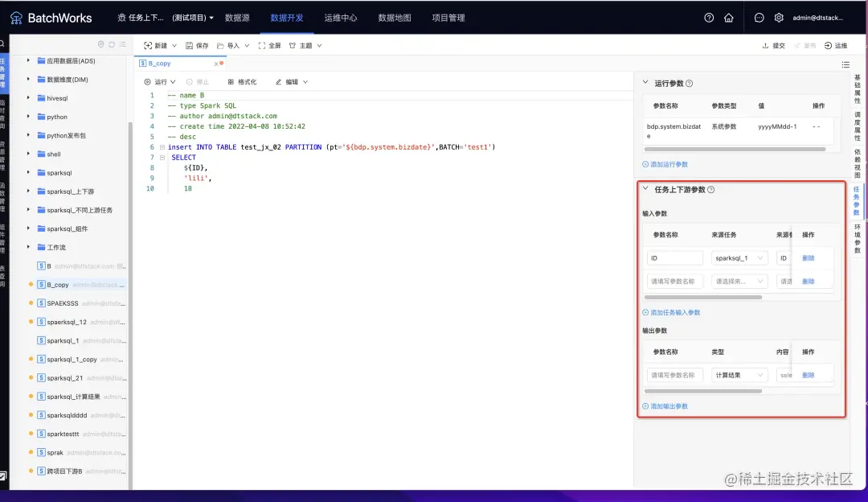Viewport: 868px width, 502px height.
Task: Click 添加输出参数 link
Action: [x=665, y=406]
